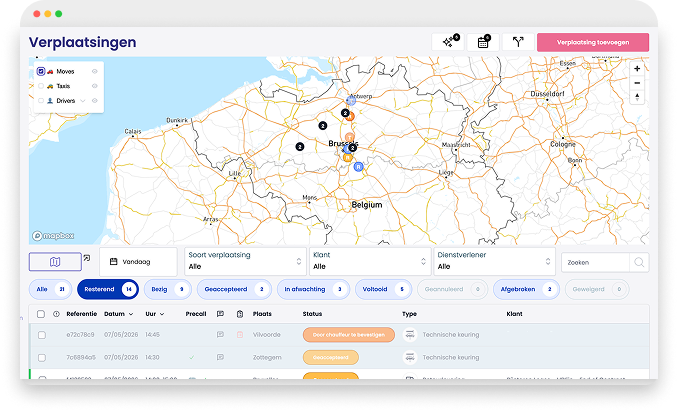Select the 'Resterend' status tab
The width and height of the screenshot is (678, 412).
click(108, 289)
